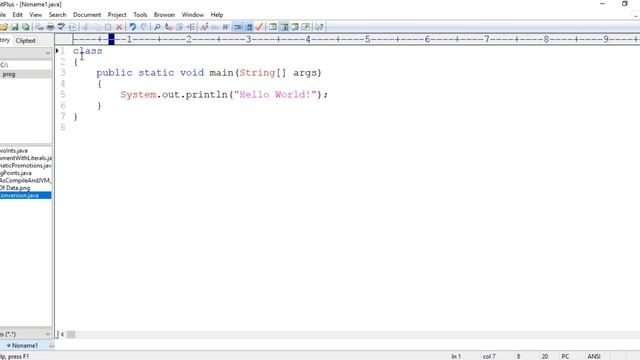Screen dimensions: 640x360
Task: Click the "Hello World!" string in the code
Action: (275, 95)
